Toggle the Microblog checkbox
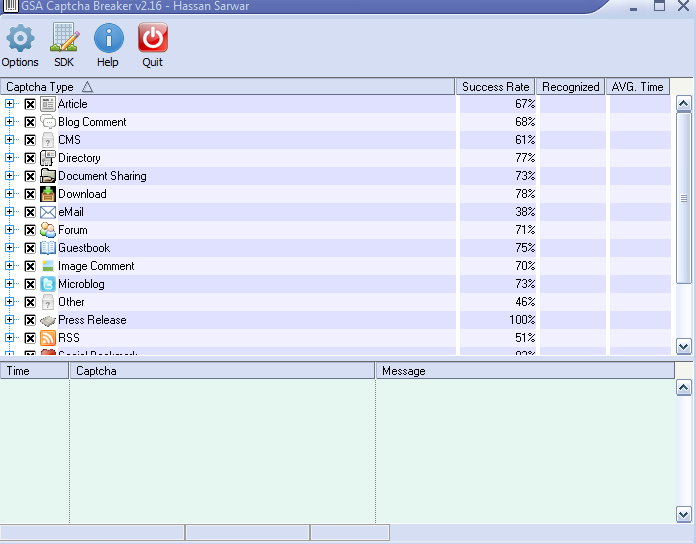 pos(30,284)
